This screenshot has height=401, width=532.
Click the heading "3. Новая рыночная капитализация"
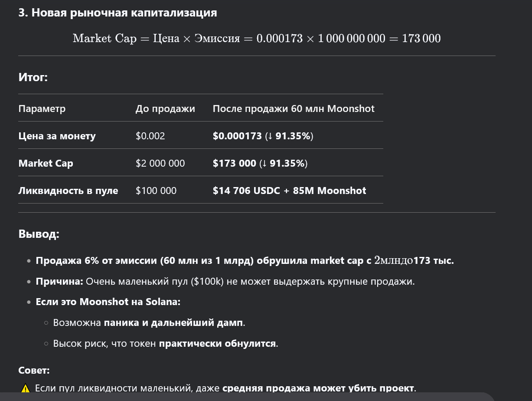click(117, 13)
